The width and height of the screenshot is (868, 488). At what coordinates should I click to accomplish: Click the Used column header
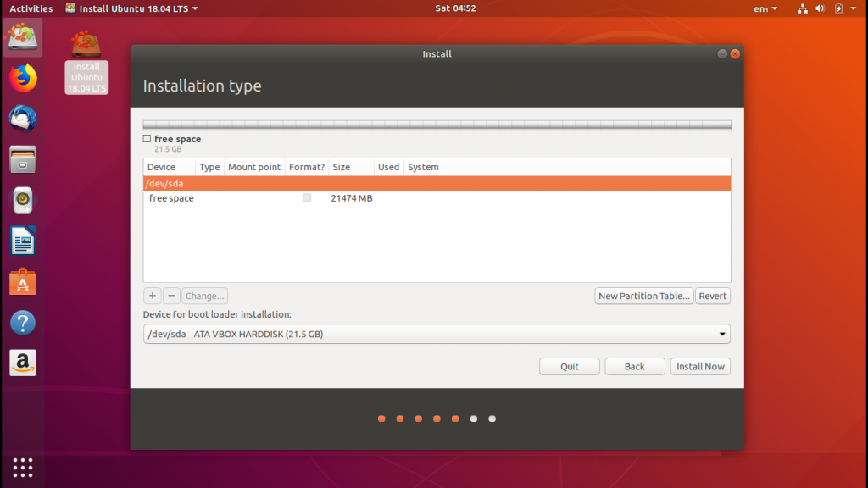click(x=388, y=167)
